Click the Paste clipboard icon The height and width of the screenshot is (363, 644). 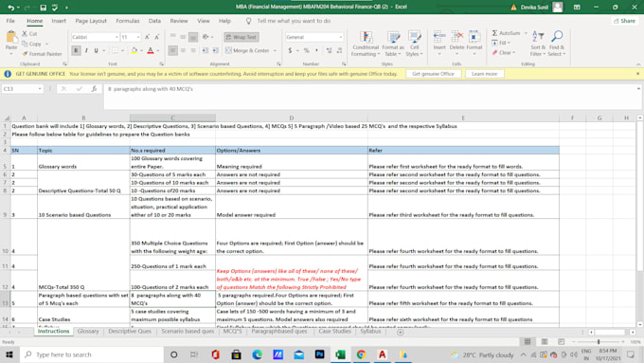point(11,38)
